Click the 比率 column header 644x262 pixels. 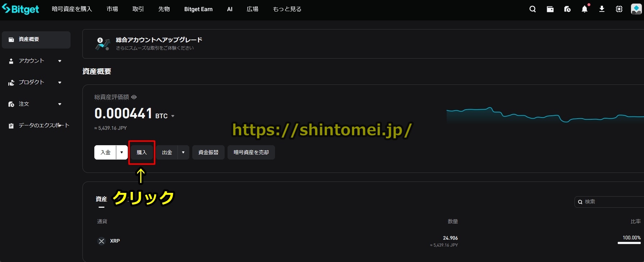(636, 221)
